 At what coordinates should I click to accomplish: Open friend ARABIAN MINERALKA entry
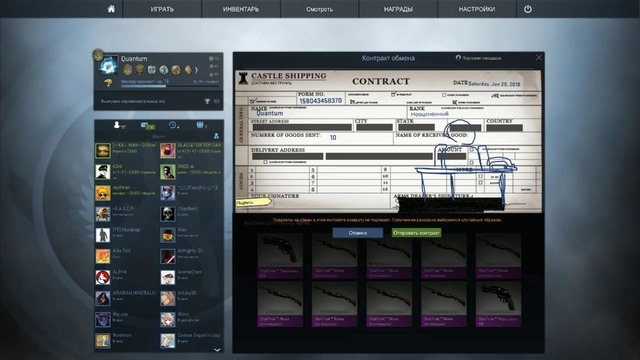pyautogui.click(x=126, y=299)
